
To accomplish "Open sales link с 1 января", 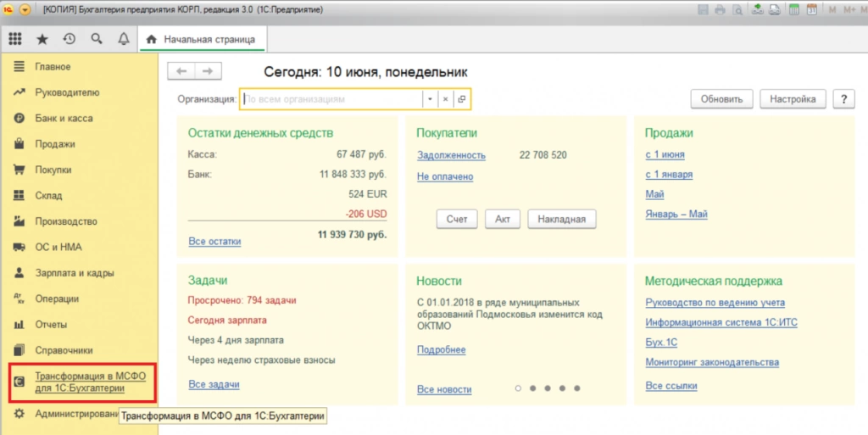I will (x=669, y=175).
